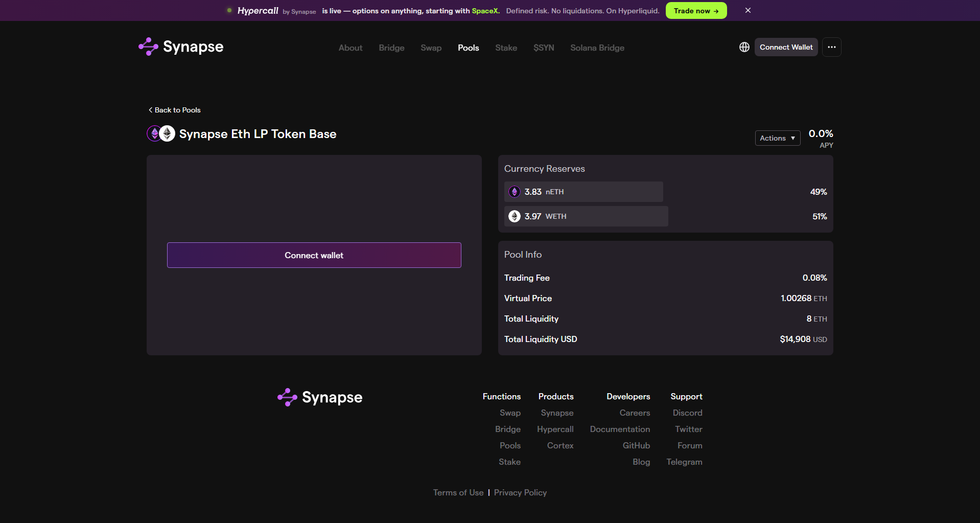980x523 pixels.
Task: Open the language globe selector
Action: pos(744,47)
